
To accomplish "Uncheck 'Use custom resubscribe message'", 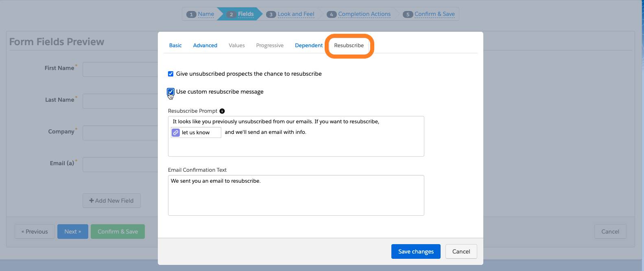I will [x=170, y=92].
